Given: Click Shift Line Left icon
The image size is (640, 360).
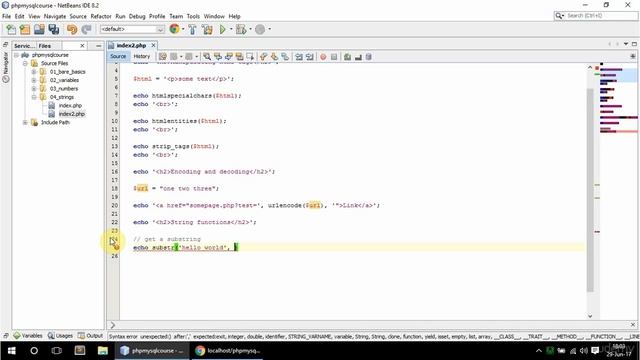Looking at the screenshot, I should tap(299, 57).
